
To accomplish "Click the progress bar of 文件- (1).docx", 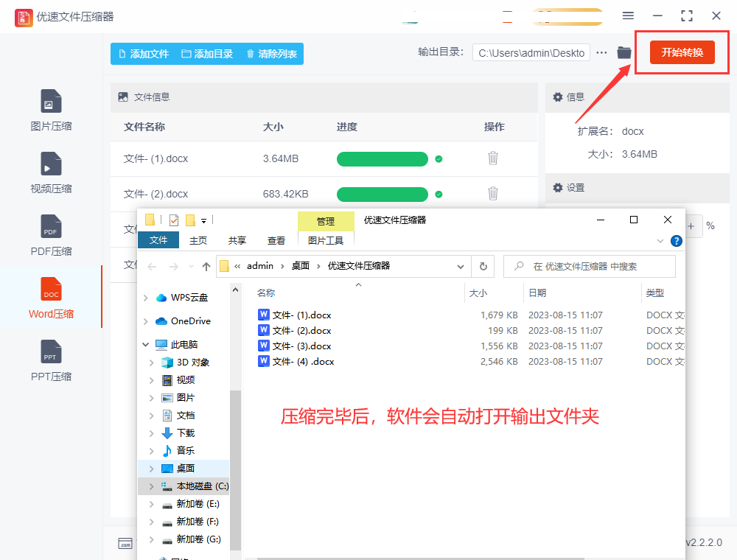I will pyautogui.click(x=382, y=159).
